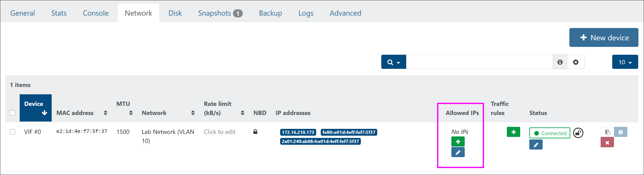Image resolution: width=644 pixels, height=175 pixels.
Task: Open the Console tab
Action: coord(96,13)
